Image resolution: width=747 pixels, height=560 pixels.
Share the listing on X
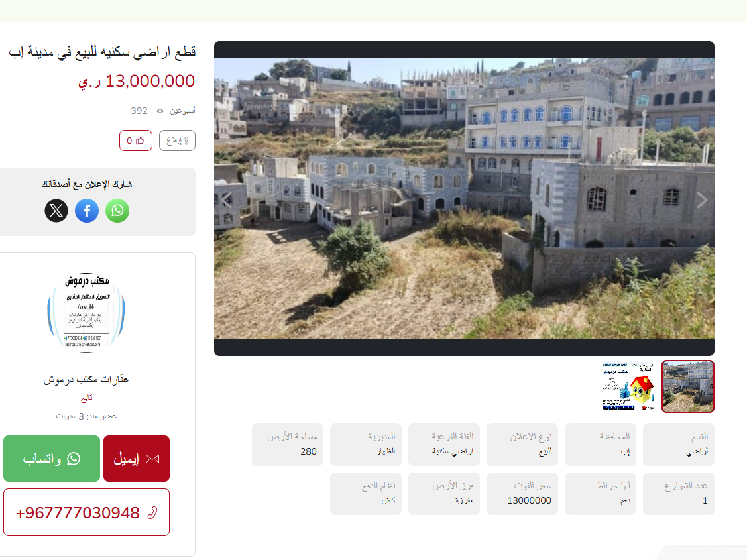[56, 211]
